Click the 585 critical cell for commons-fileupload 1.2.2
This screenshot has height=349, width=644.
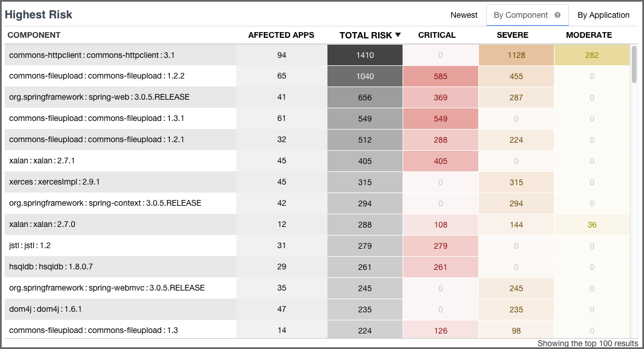point(440,76)
